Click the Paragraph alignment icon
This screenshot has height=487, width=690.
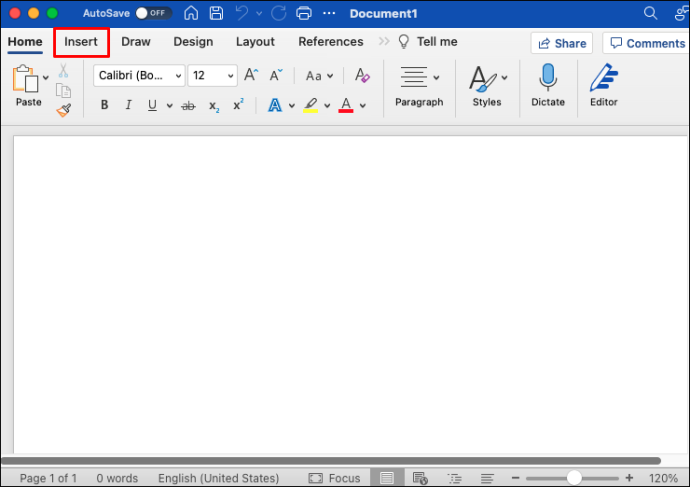click(x=413, y=77)
